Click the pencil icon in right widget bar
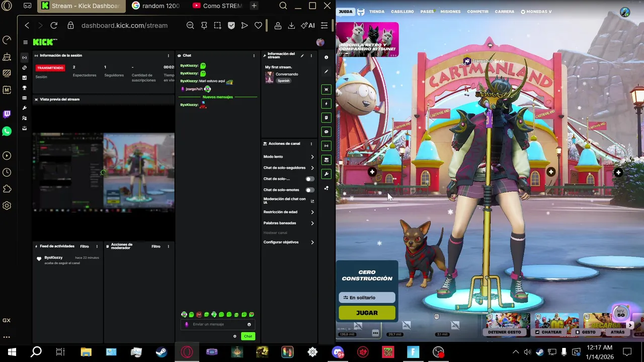This screenshot has height=362, width=644. [326, 71]
